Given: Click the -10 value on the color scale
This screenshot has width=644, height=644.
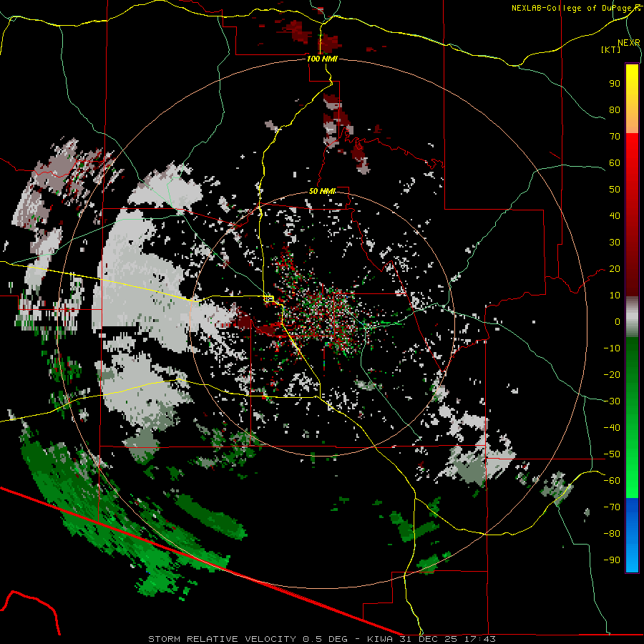Looking at the screenshot, I should point(612,348).
